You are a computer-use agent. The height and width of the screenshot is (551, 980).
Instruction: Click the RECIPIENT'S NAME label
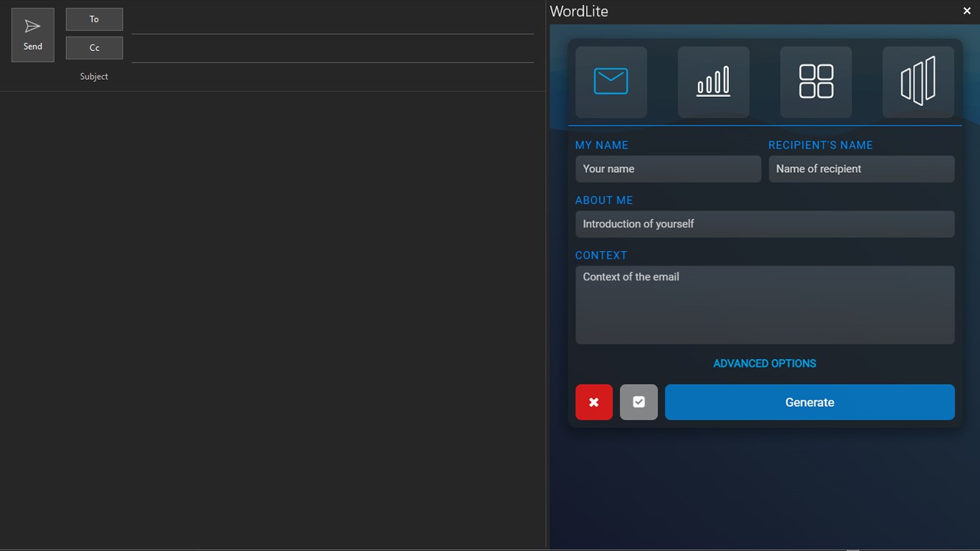point(821,145)
